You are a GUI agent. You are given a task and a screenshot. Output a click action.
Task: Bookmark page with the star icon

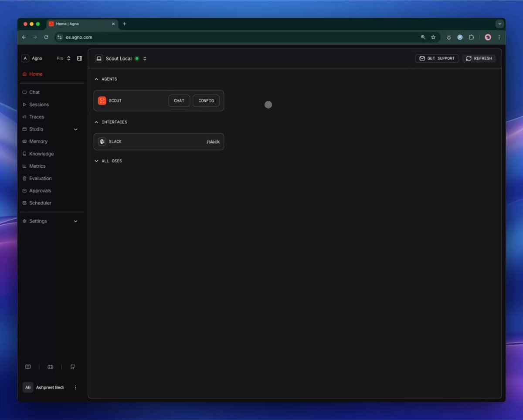pos(433,37)
